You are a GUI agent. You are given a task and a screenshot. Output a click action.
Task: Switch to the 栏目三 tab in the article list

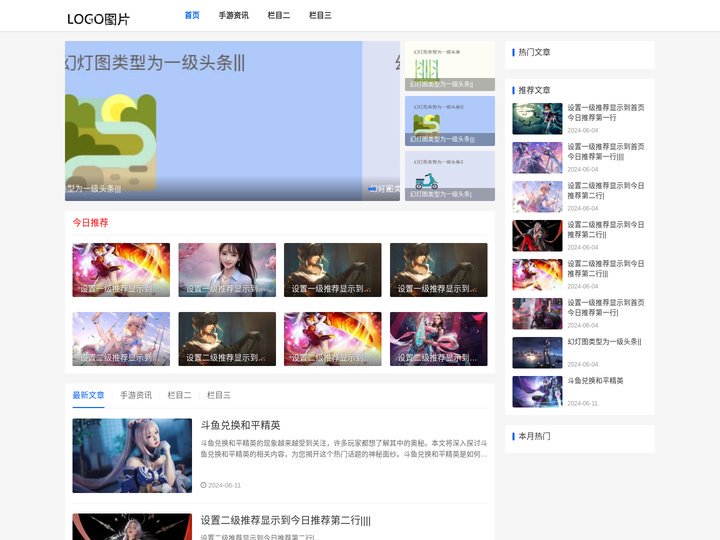219,395
